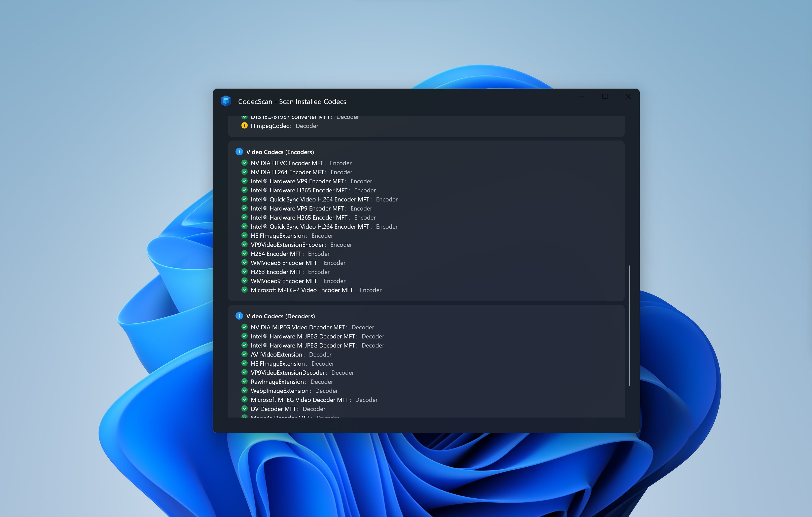Click green check beside AV1VideoExtension
Image resolution: width=812 pixels, height=517 pixels.
pyautogui.click(x=245, y=354)
